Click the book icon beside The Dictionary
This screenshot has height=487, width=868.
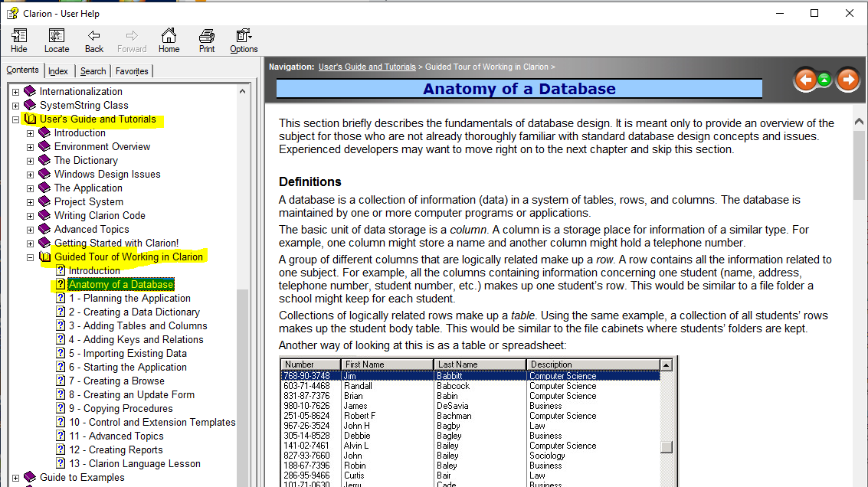pos(45,161)
